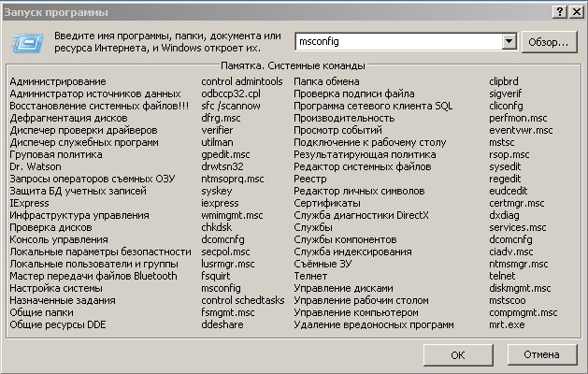This screenshot has width=588, height=374.
Task: Select the Дефрагментация дисков entry
Action: click(68, 119)
